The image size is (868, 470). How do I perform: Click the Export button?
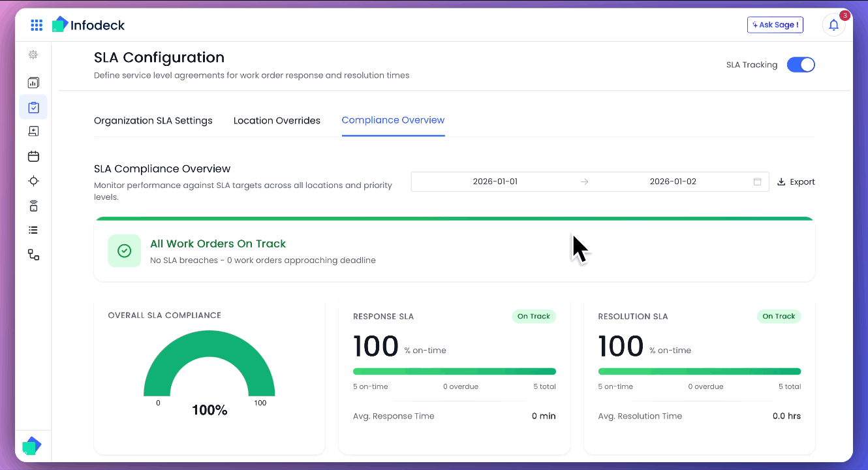796,181
